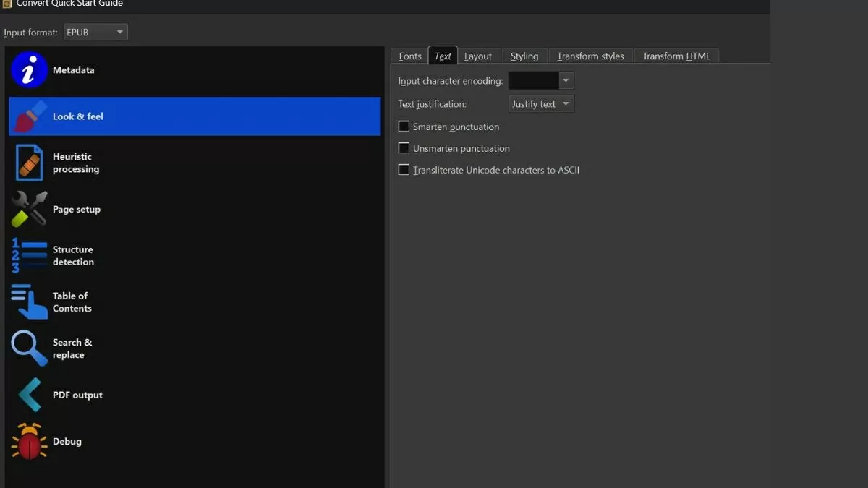Enable Smarten punctuation checkbox
Viewport: 868px width, 488px height.
tap(404, 127)
